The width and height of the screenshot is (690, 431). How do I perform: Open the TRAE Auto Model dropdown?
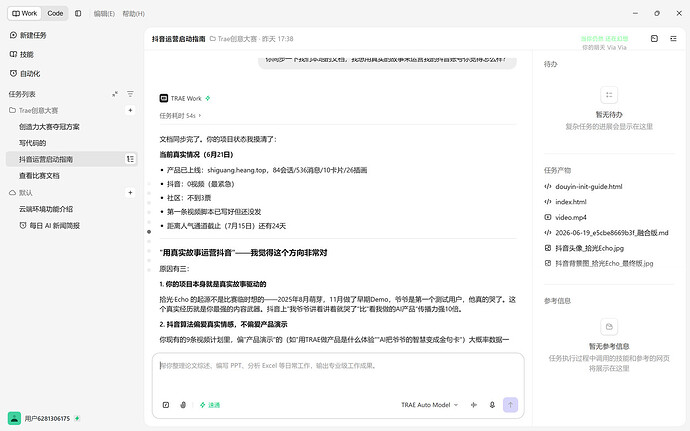click(429, 405)
